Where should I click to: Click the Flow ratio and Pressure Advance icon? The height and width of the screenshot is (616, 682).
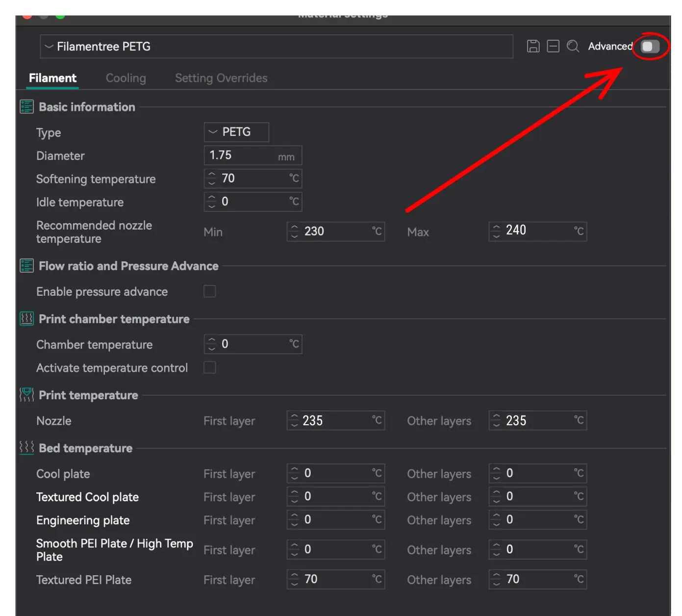click(26, 266)
